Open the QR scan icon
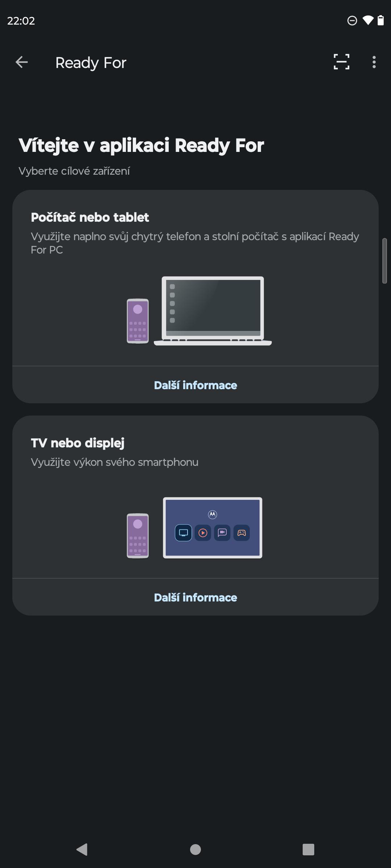This screenshot has width=391, height=868. [x=341, y=62]
